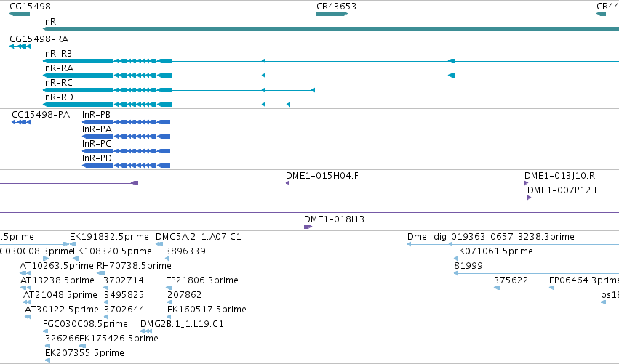The width and height of the screenshot is (619, 364).
Task: Select the InR-RD transcript label
Action: pos(58,97)
